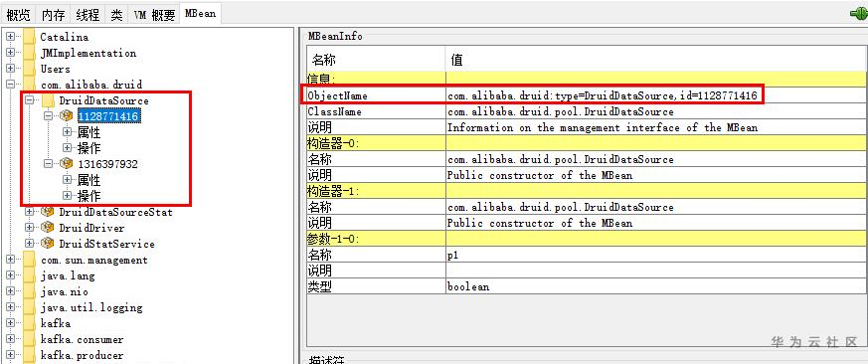This screenshot has height=364, width=868.
Task: Click the Users folder icon
Action: [30, 69]
